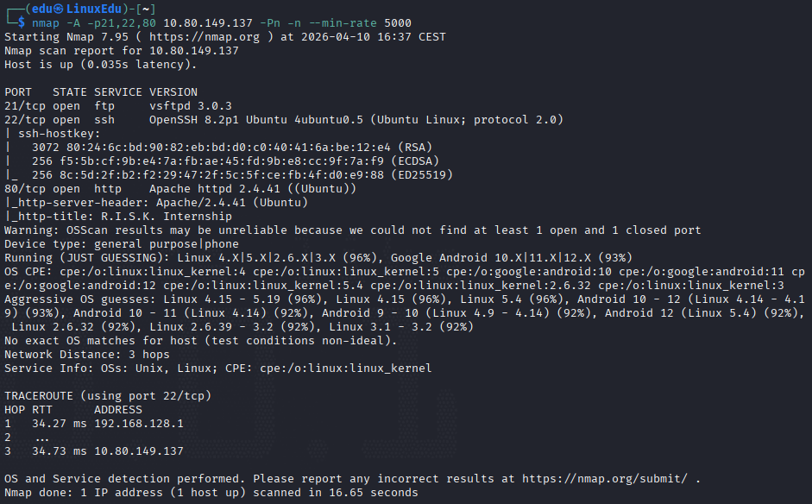Click the https://nmap.org/submit/ report link
This screenshot has width=812, height=504.
point(605,479)
